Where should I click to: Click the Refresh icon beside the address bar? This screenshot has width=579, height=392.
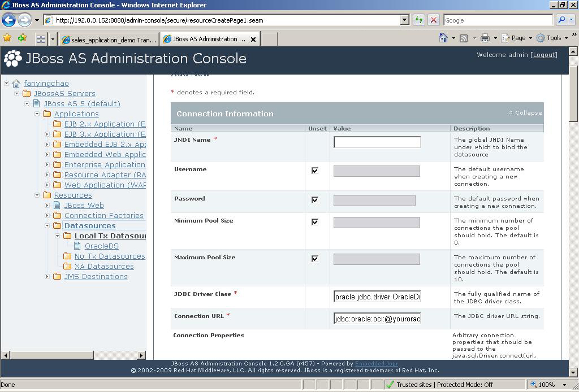419,19
